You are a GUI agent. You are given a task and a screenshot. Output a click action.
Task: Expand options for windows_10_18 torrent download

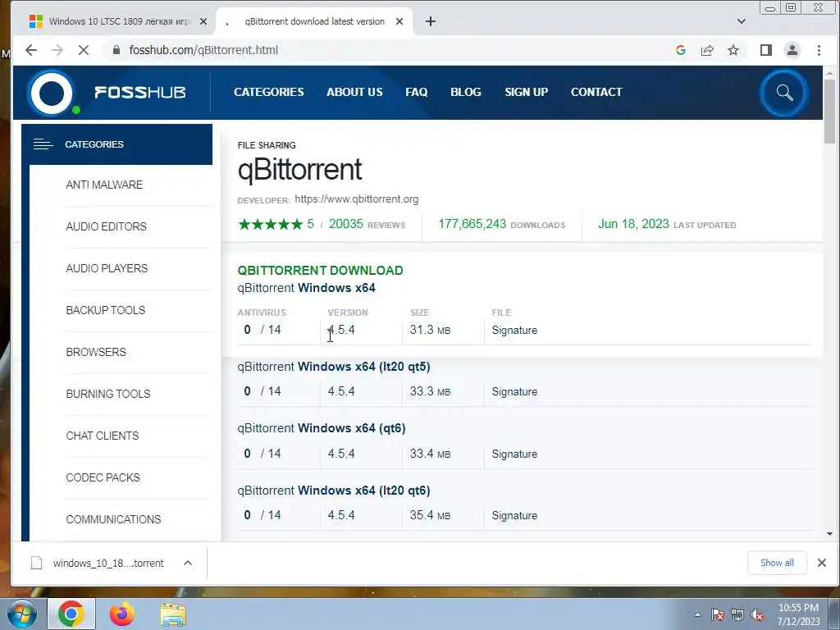coord(188,563)
